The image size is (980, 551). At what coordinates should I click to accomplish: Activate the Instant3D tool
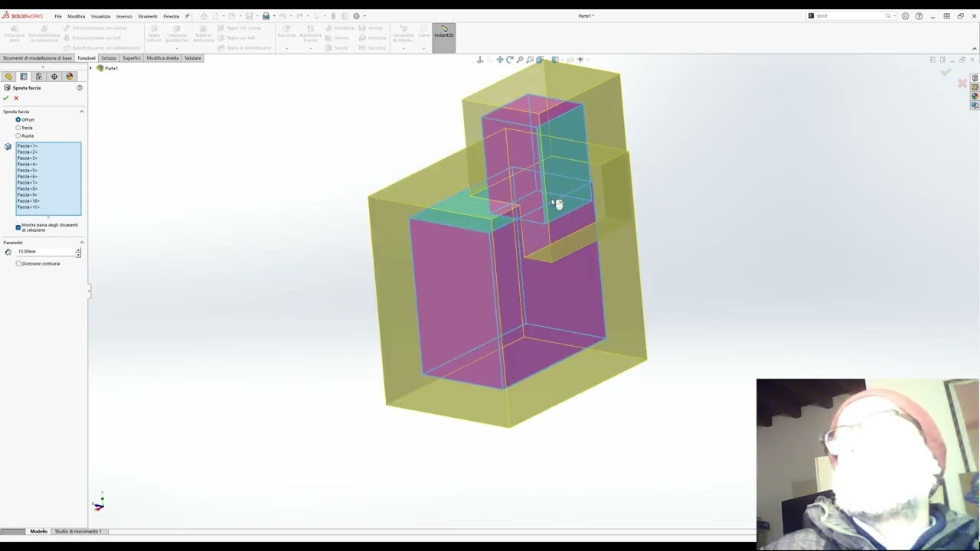pyautogui.click(x=444, y=37)
